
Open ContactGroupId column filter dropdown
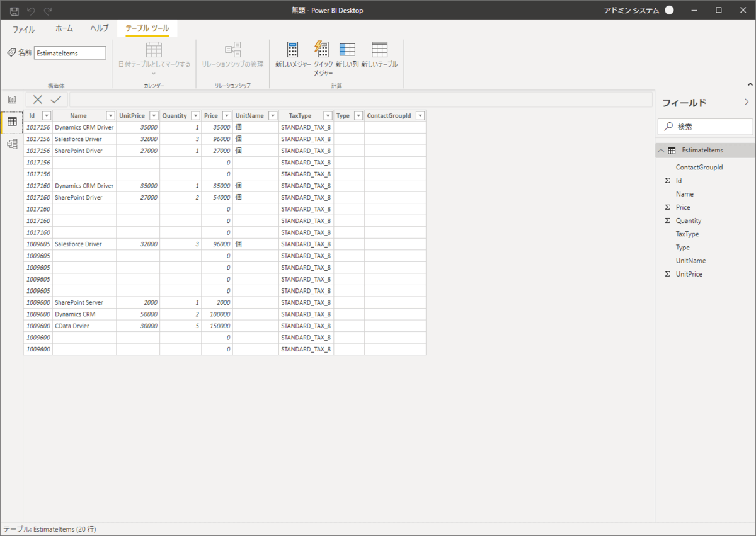pos(420,116)
